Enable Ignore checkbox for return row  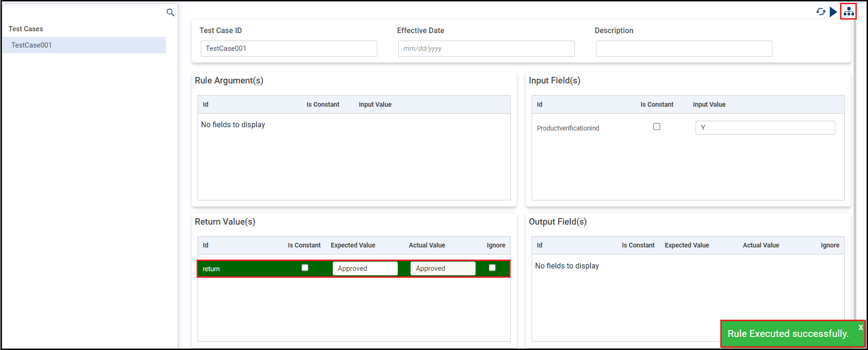pyautogui.click(x=492, y=268)
